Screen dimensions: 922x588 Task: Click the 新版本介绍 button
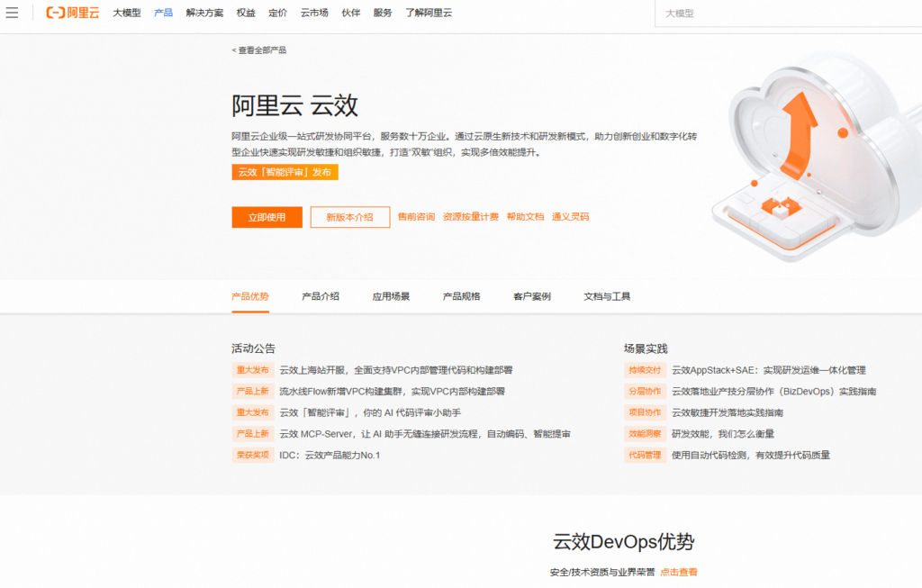point(349,217)
